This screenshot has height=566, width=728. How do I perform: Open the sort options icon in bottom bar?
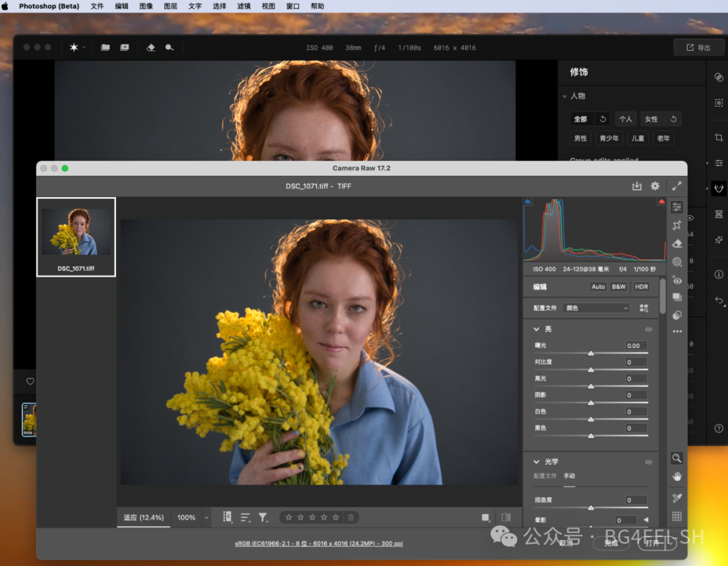245,517
